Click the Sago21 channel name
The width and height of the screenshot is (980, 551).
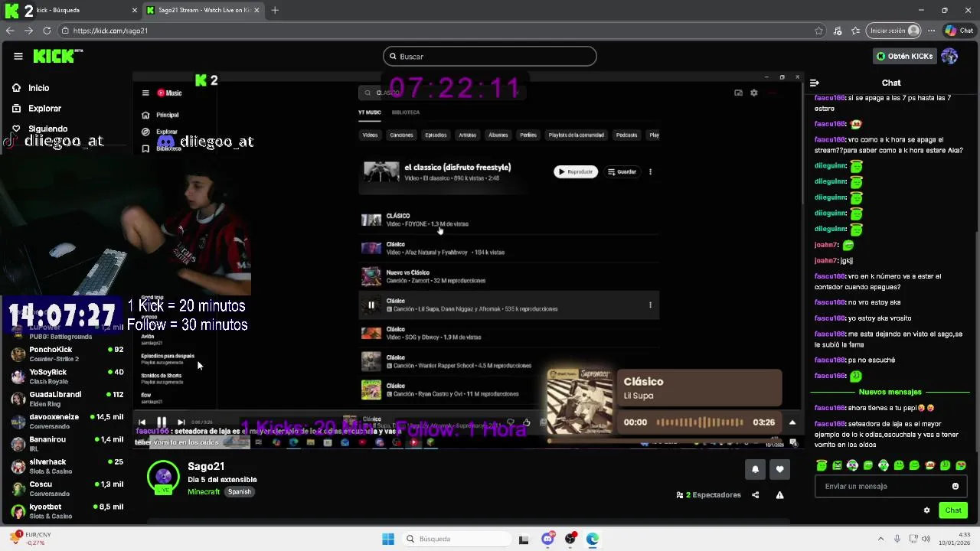click(206, 466)
